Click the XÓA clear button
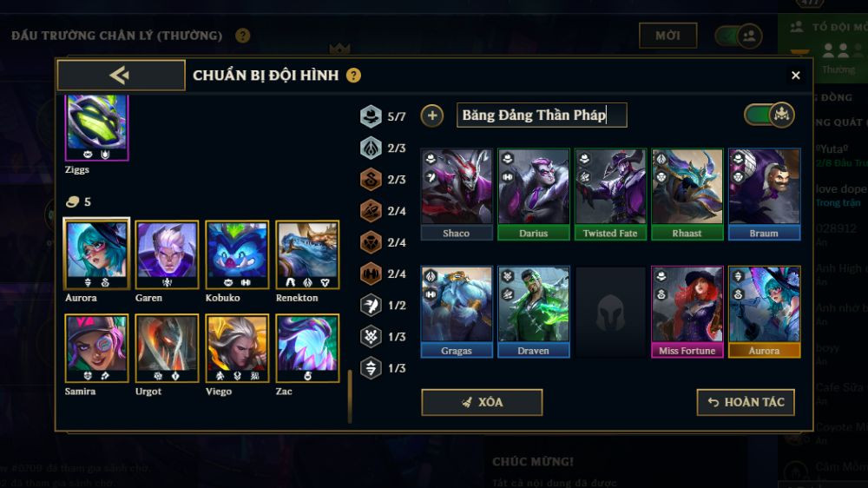 point(482,402)
